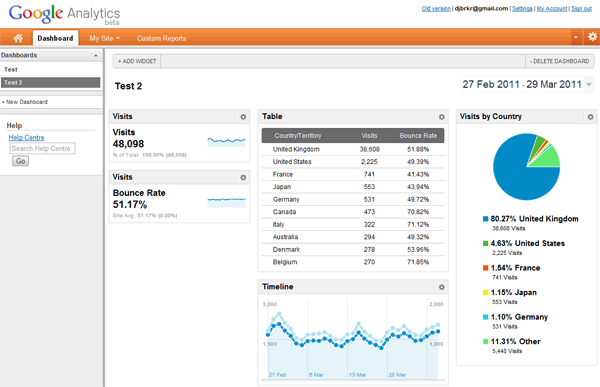Open gear settings of Timeline widget

(x=442, y=287)
